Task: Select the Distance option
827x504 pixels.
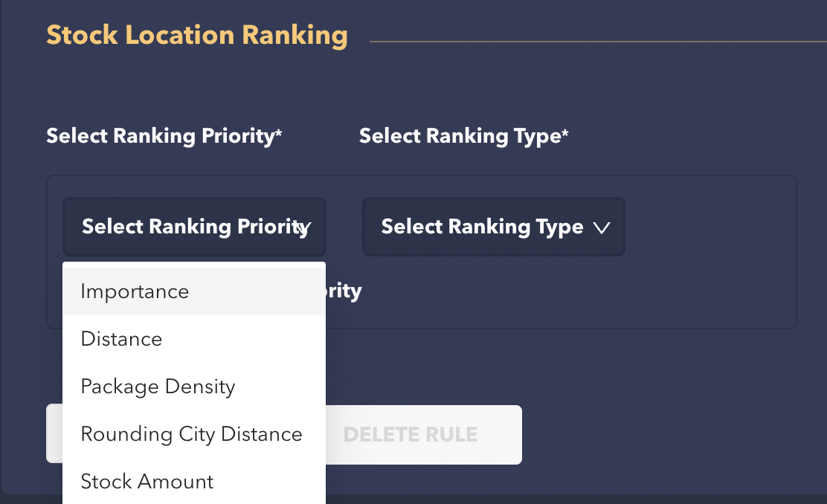Action: [x=122, y=339]
